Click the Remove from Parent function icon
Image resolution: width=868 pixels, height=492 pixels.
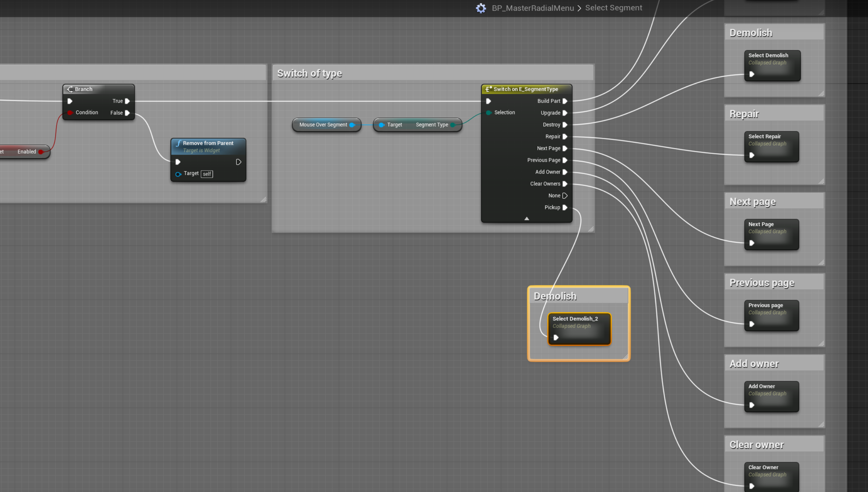coord(178,143)
